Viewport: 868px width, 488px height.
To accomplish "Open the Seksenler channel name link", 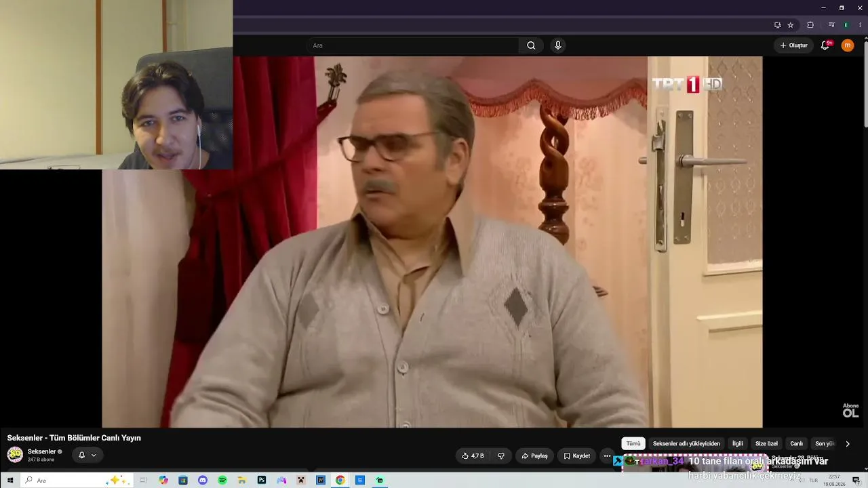I will pyautogui.click(x=41, y=451).
